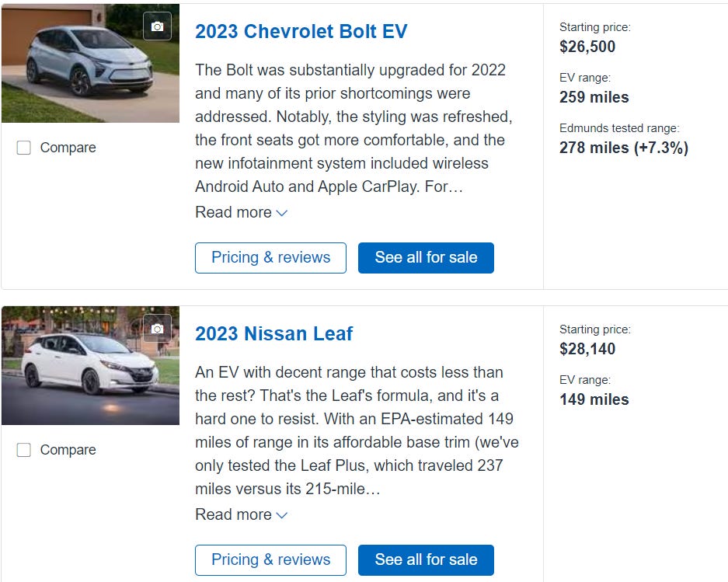728x582 pixels.
Task: Click the 149 miles EV range value
Action: click(594, 399)
